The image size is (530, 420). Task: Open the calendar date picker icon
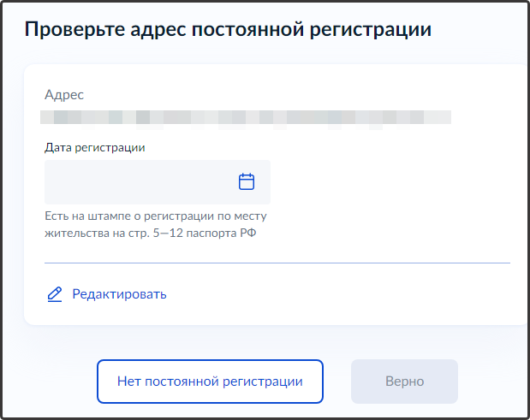[247, 181]
